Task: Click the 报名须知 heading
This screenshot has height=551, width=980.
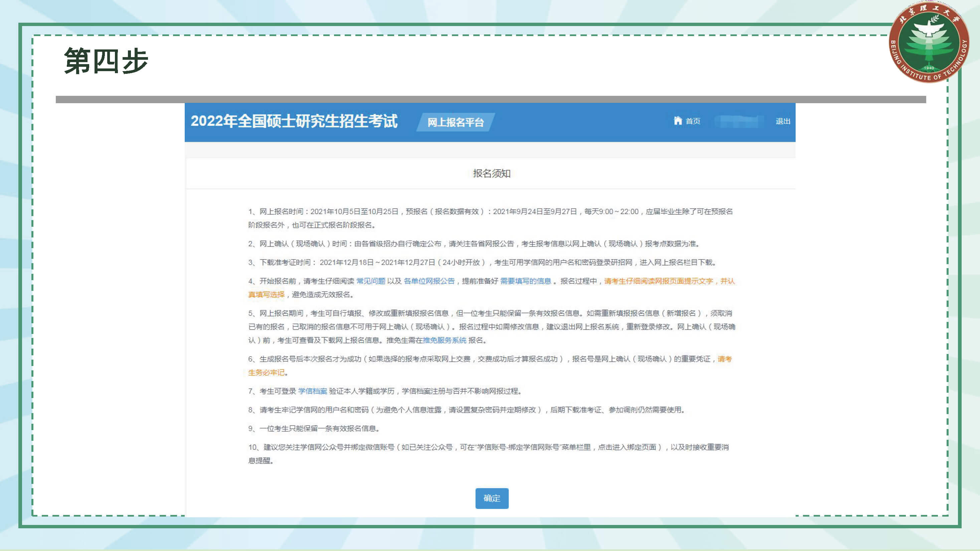Action: (492, 173)
